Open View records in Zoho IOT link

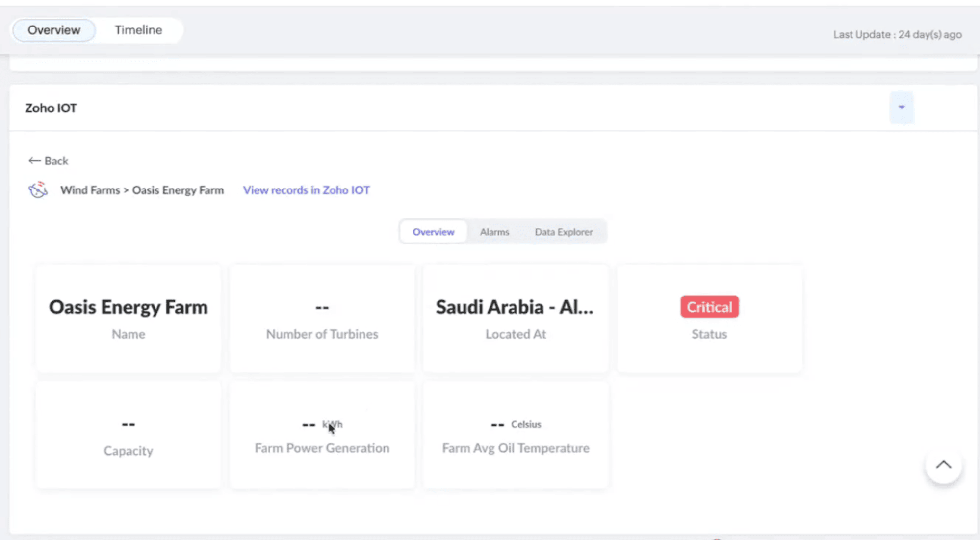click(306, 190)
